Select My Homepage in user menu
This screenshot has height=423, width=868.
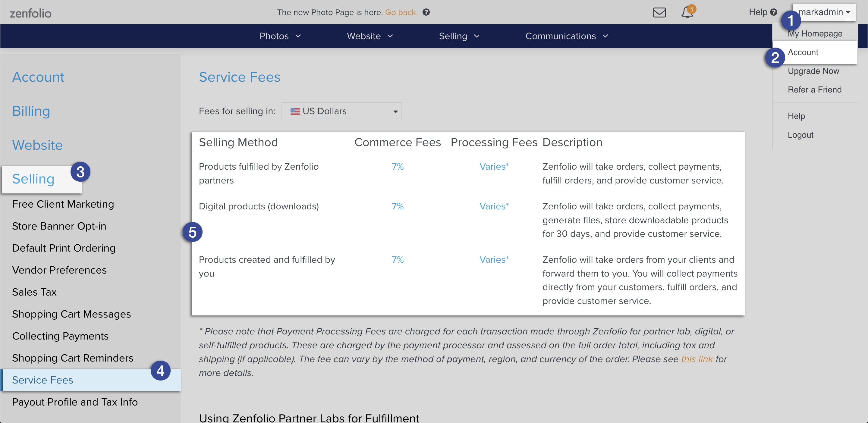pos(815,33)
